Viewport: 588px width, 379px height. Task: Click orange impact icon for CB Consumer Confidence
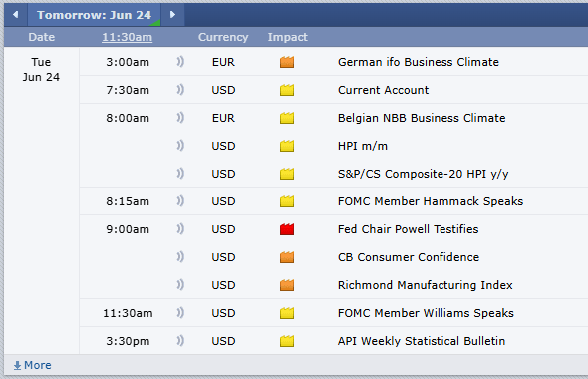tap(287, 257)
